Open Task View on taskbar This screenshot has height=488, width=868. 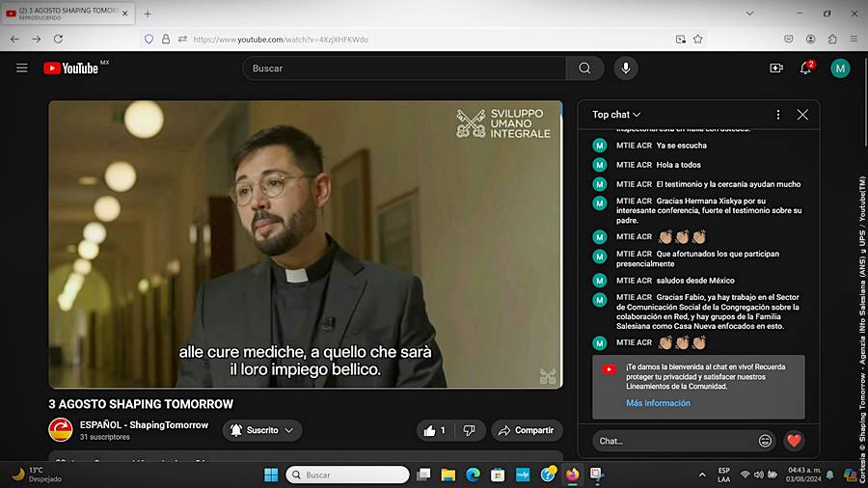[x=423, y=474]
